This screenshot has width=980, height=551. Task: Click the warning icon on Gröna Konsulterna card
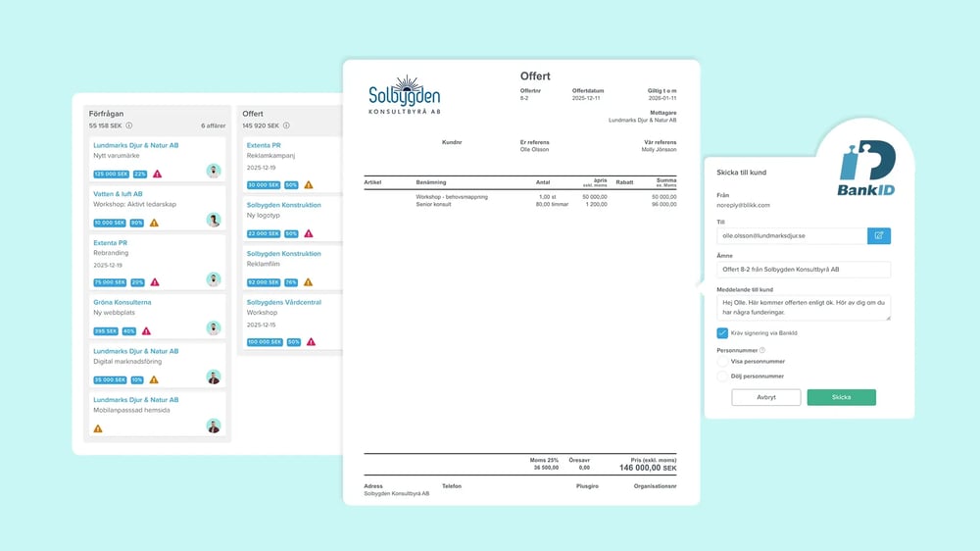tap(146, 330)
